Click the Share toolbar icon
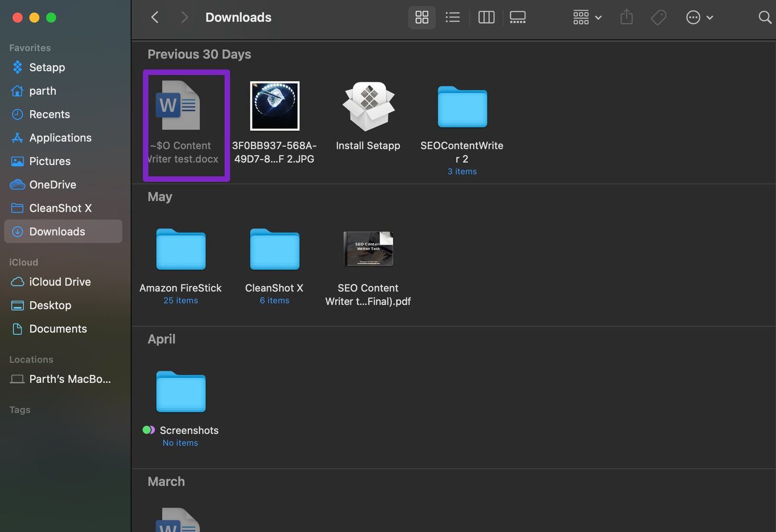 point(627,17)
